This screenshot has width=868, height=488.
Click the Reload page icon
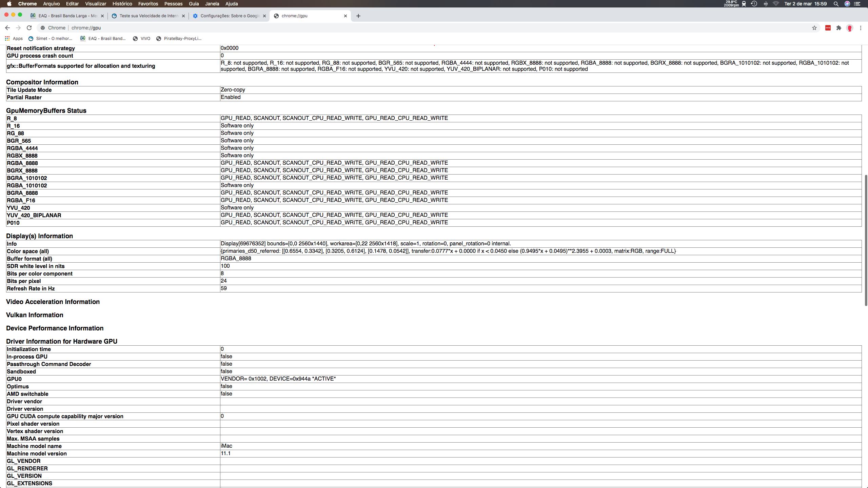click(x=28, y=27)
